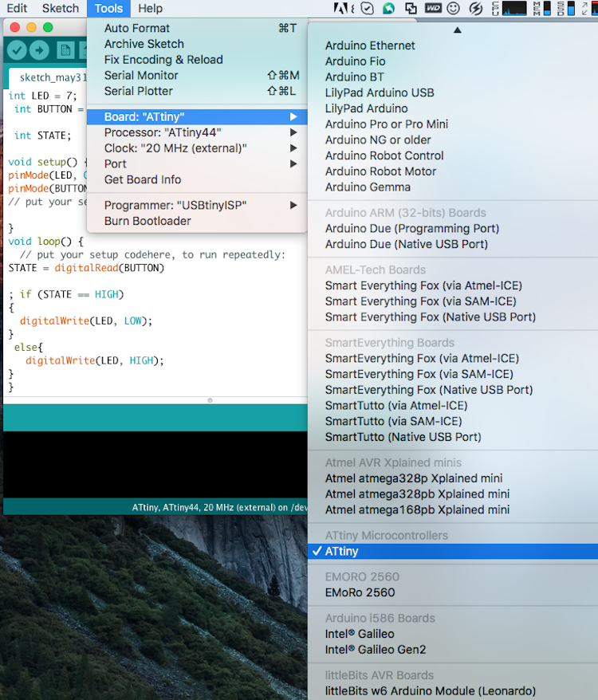Open the Sketch menu

(x=61, y=8)
